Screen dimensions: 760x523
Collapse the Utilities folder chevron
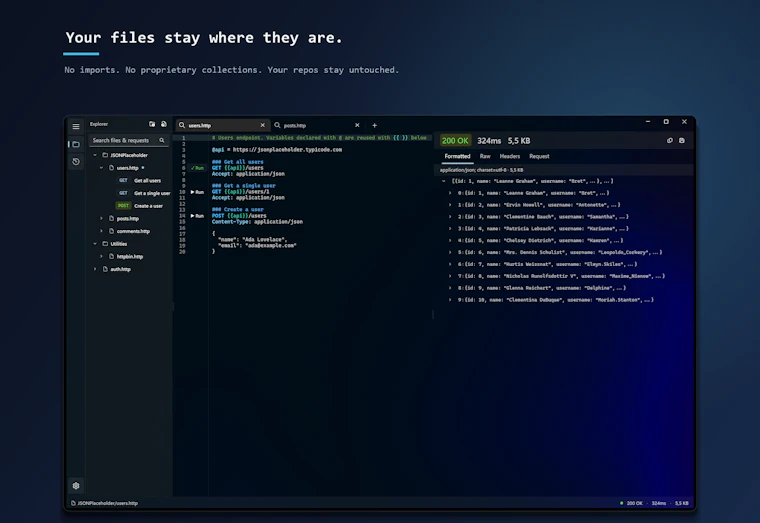[95, 244]
